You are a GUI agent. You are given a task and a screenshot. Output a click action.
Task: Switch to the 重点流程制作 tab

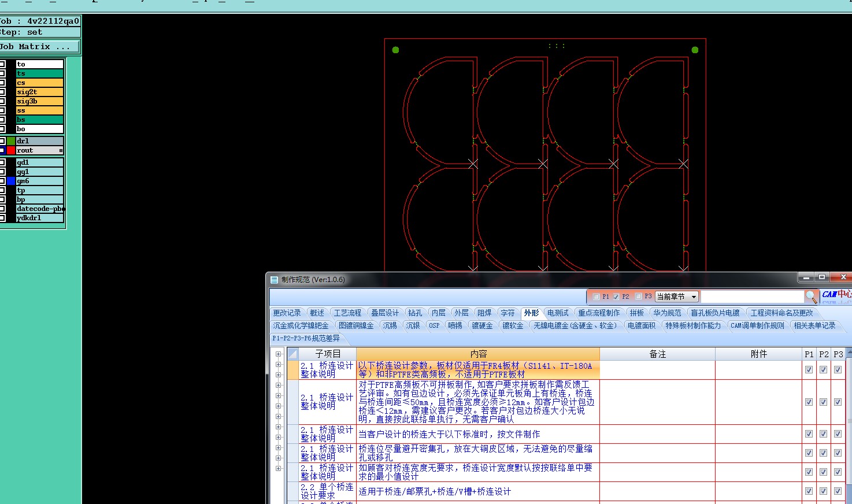tap(599, 313)
